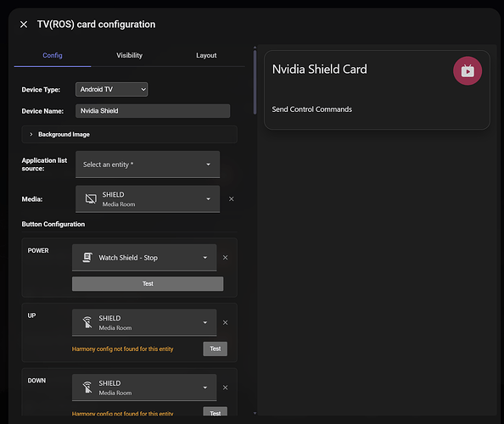The height and width of the screenshot is (424, 504).
Task: Click the POWER label
Action: (38, 250)
